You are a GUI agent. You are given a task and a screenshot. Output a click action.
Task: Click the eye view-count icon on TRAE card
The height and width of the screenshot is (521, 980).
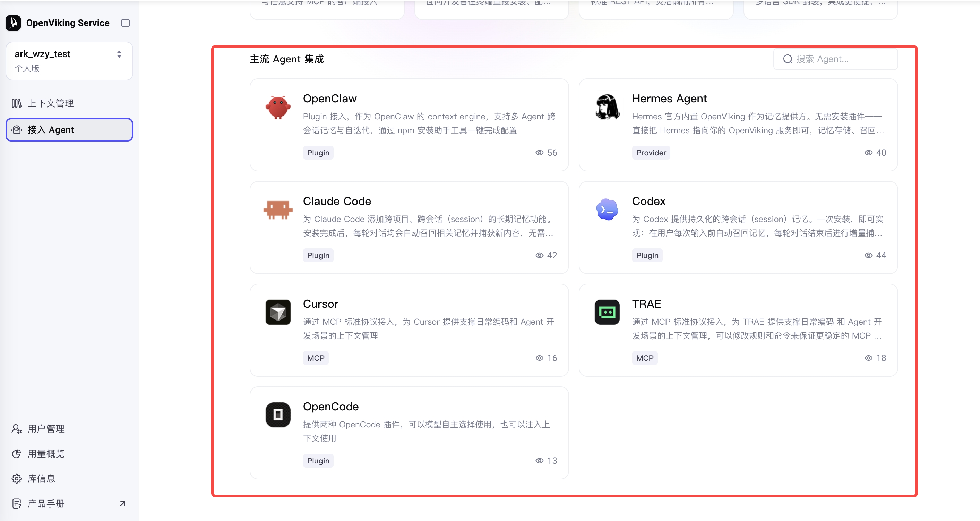click(x=869, y=358)
